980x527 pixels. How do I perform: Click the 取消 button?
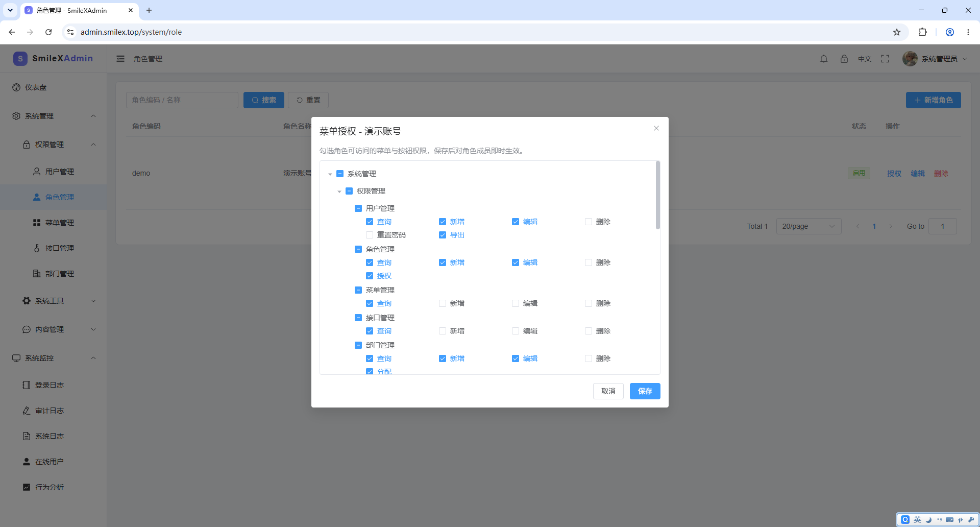[x=608, y=391]
